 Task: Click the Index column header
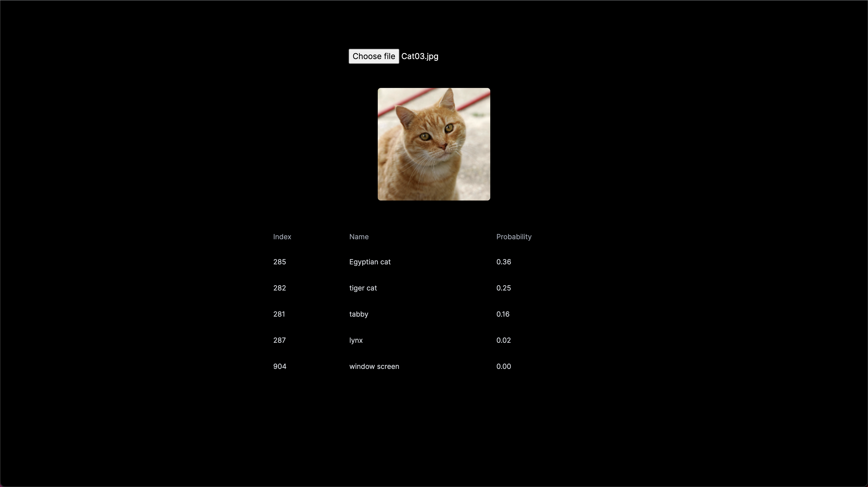282,237
